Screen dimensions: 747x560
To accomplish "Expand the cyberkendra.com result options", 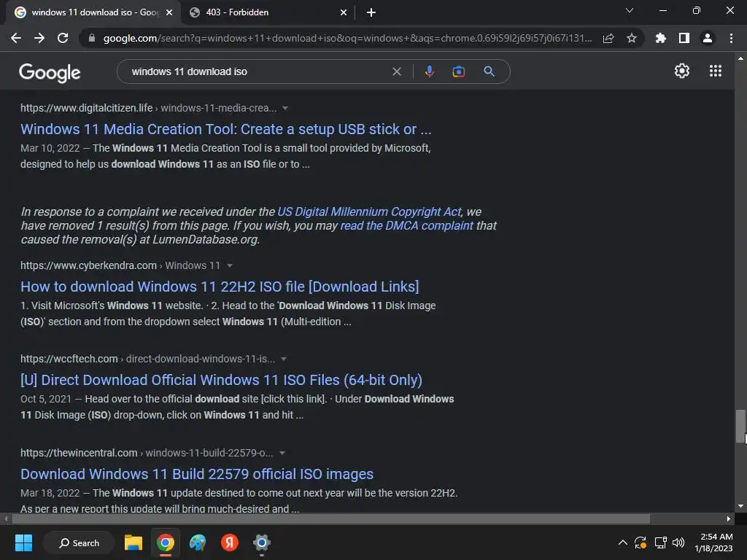I will [230, 265].
